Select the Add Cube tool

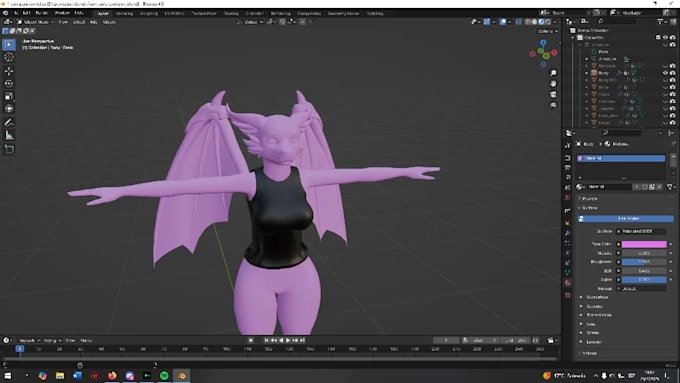click(x=9, y=149)
